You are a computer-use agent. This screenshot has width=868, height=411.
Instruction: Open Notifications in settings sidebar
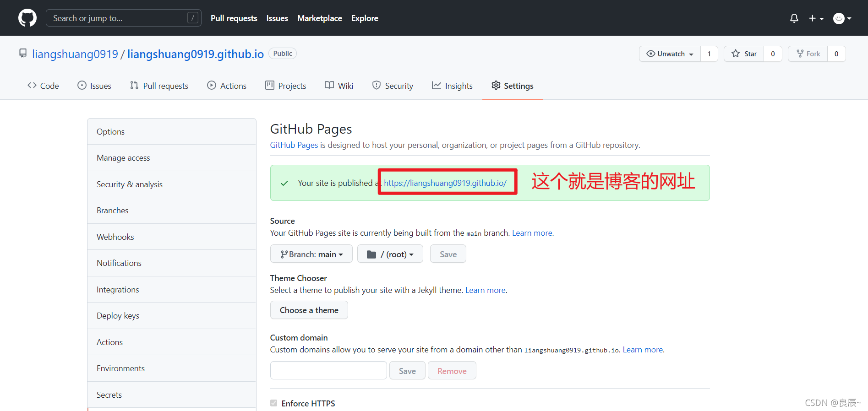click(x=172, y=263)
